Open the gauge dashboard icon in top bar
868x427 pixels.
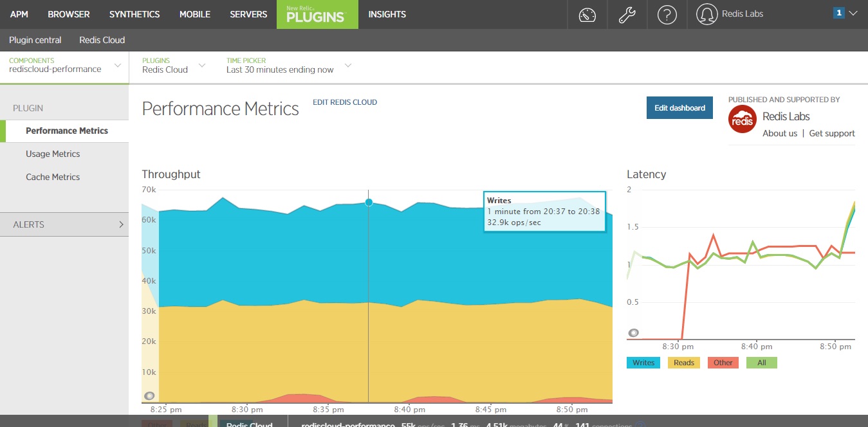point(587,14)
